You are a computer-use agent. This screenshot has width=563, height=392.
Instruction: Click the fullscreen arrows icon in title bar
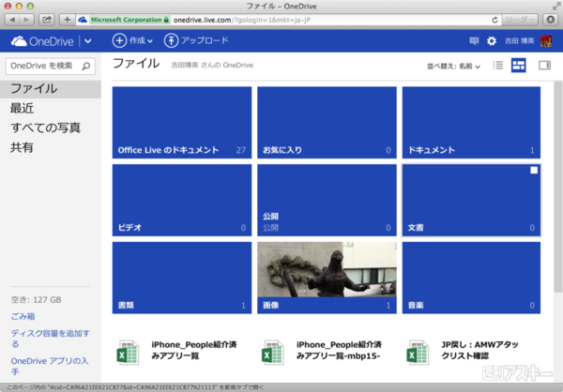coord(556,7)
